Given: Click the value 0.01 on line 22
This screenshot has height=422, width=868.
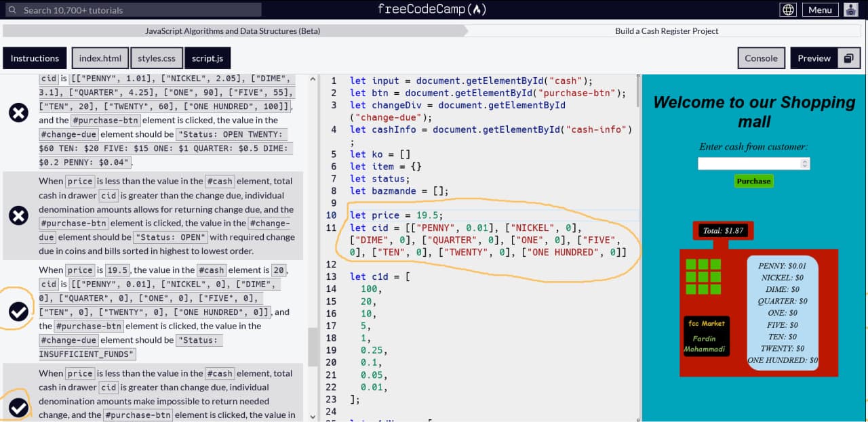Looking at the screenshot, I should pyautogui.click(x=373, y=387).
